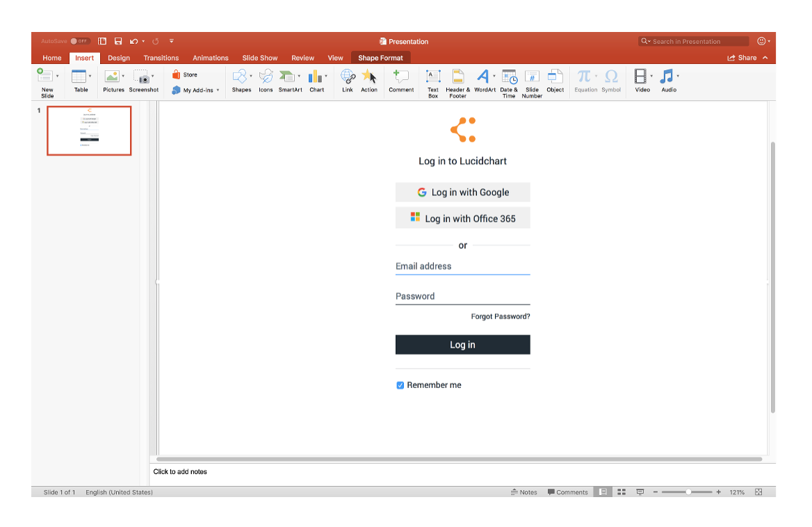Insert a Slide Number
This screenshot has width=812, height=527.
(x=532, y=76)
